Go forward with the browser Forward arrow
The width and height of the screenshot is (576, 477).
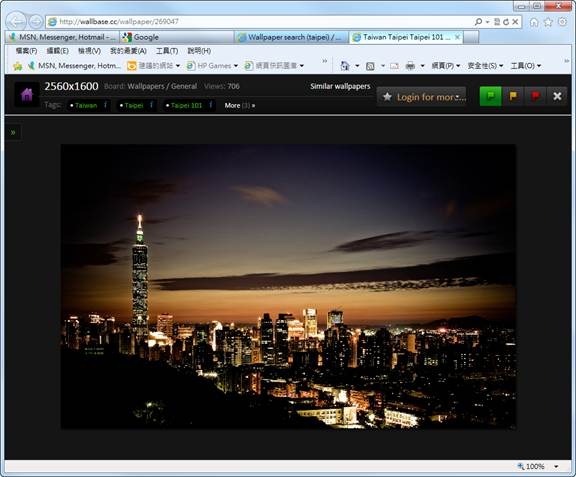(36, 22)
